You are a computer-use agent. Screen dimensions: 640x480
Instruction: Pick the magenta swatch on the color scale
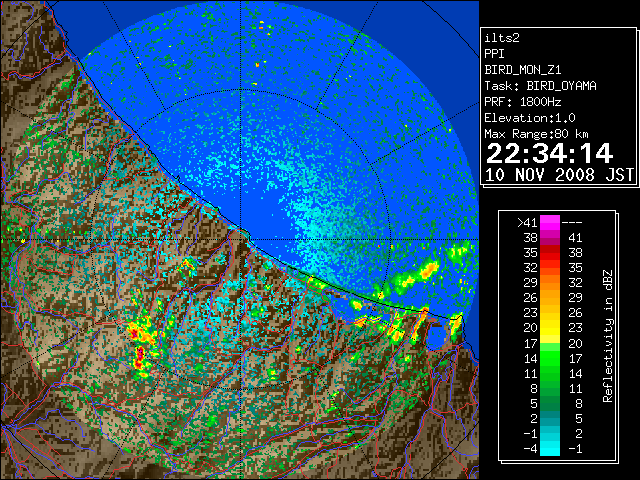pos(550,223)
